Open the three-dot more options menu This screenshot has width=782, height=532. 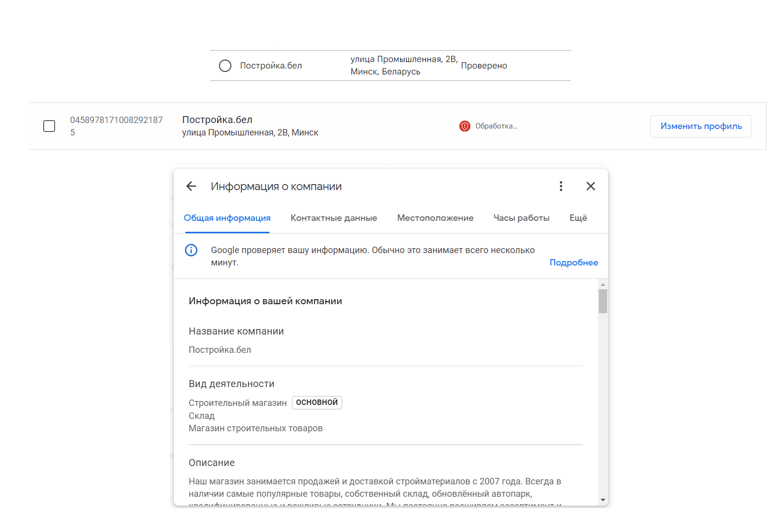click(x=561, y=186)
